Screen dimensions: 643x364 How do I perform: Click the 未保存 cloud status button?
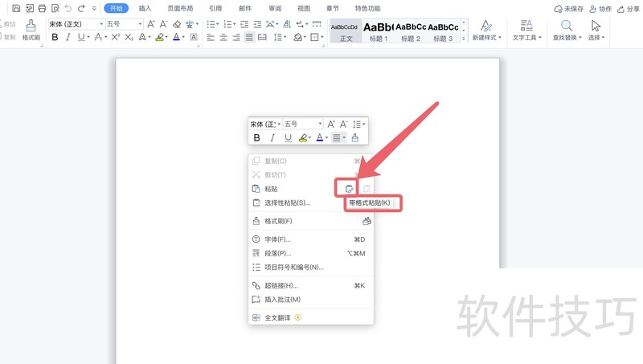569,9
